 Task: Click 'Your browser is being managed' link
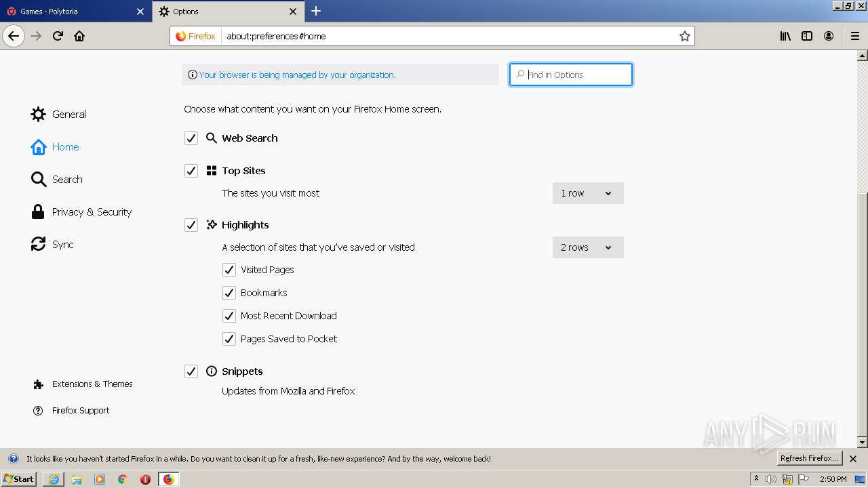pyautogui.click(x=297, y=75)
